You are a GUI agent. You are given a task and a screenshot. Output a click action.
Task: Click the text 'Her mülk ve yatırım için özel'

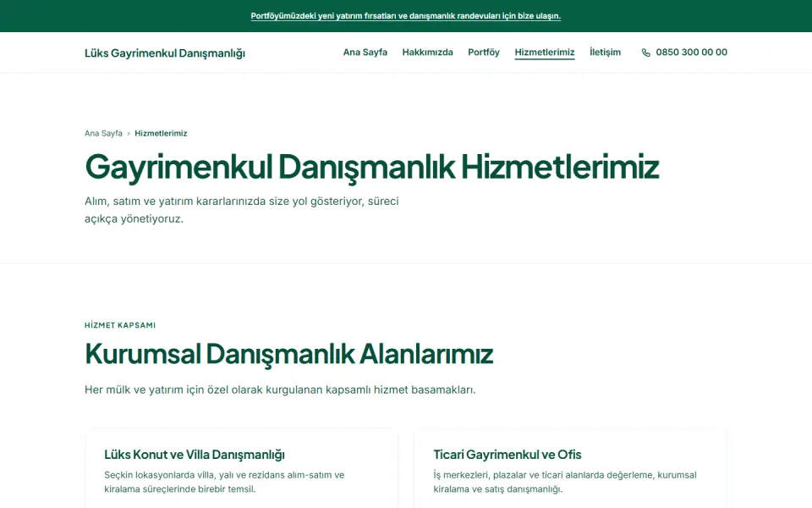tap(280, 389)
